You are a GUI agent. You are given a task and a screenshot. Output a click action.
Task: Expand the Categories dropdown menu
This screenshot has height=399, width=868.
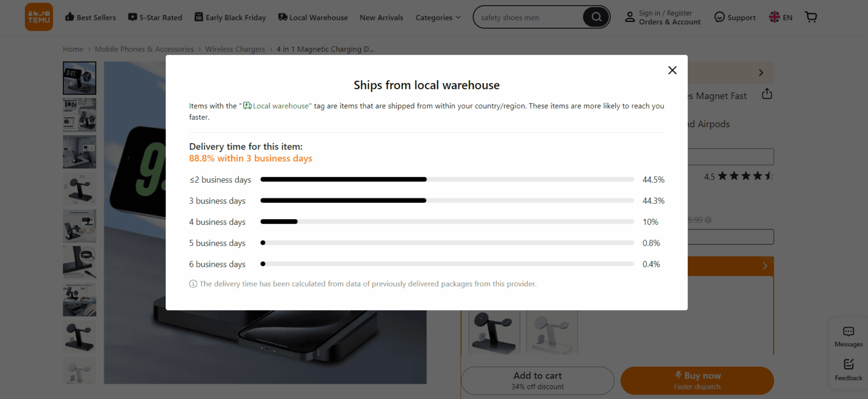438,18
